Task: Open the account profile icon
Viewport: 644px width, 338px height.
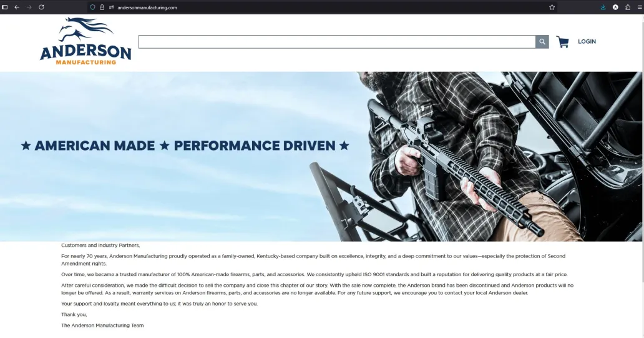Action: [615, 7]
